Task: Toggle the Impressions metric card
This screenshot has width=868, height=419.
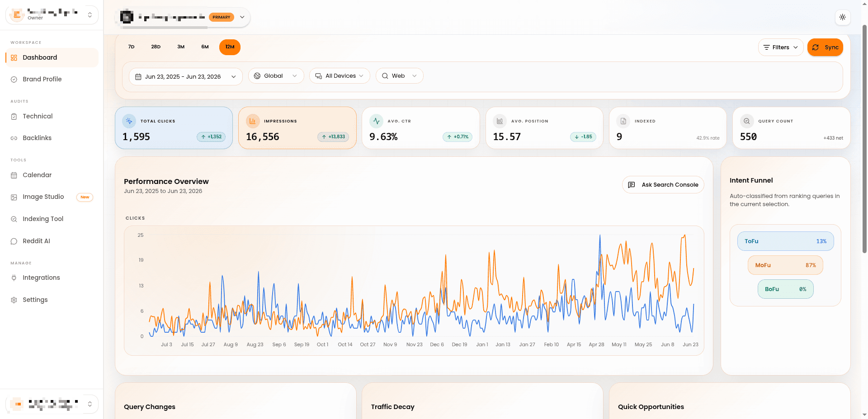Action: tap(297, 128)
